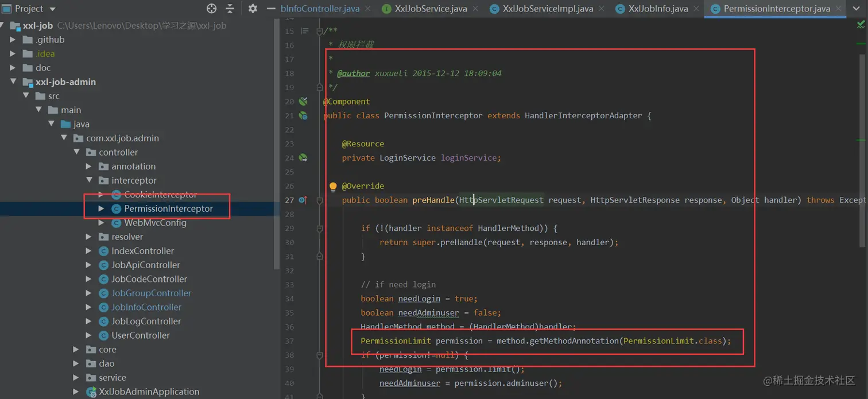Collapse the xxl-job root project node
The image size is (868, 399).
click(x=2, y=26)
